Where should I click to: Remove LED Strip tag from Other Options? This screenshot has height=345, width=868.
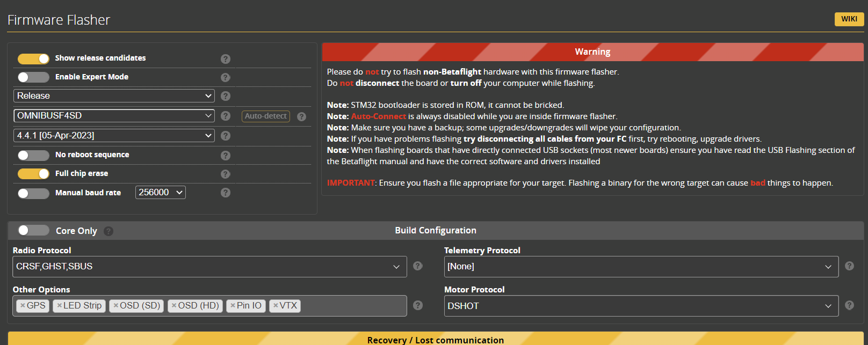click(59, 305)
